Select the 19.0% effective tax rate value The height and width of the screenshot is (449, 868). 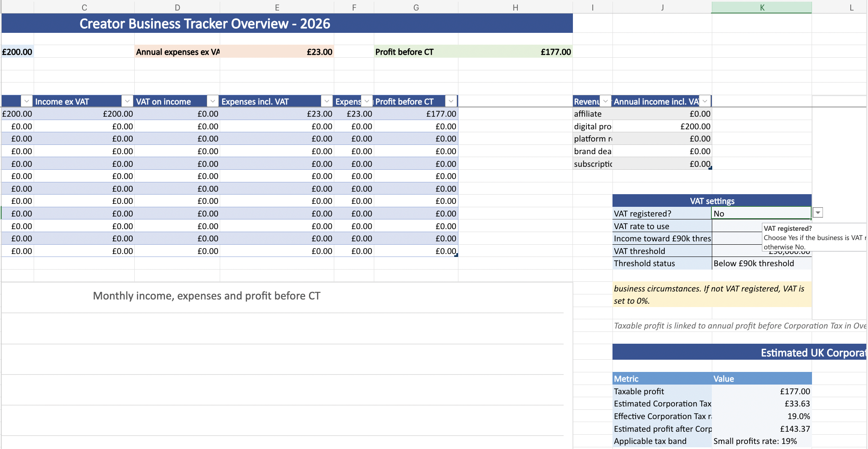(762, 416)
